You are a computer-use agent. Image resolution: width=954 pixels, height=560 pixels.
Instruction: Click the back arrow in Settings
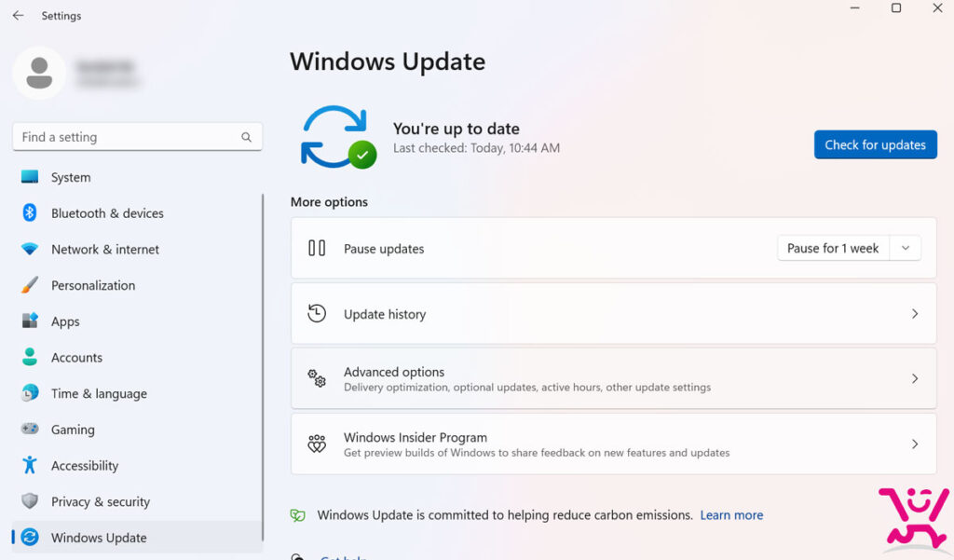19,15
